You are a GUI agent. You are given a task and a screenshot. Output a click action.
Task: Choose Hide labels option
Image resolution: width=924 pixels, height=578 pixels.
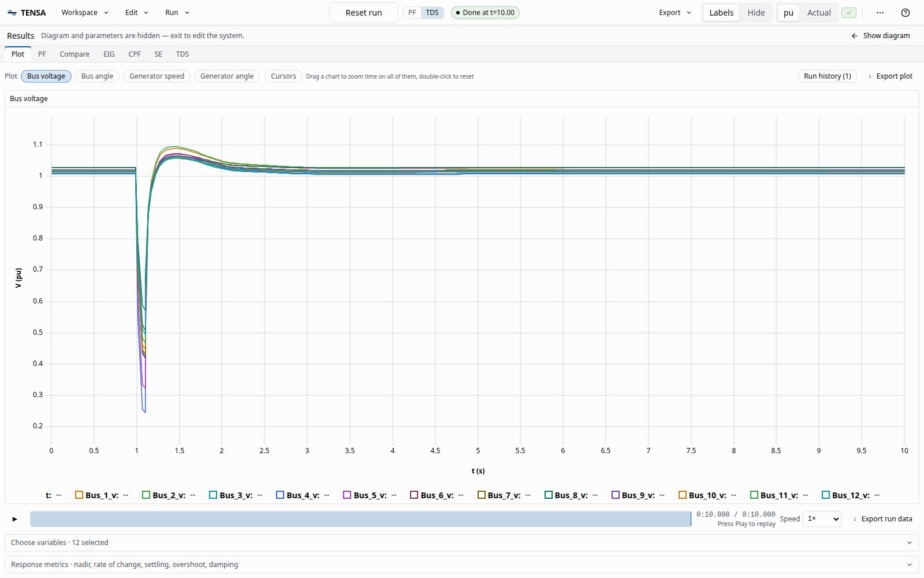click(x=756, y=13)
